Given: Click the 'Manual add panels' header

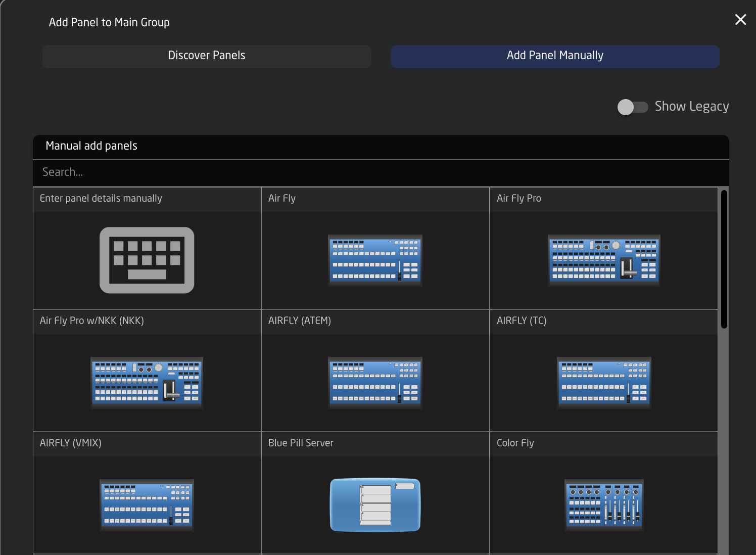Looking at the screenshot, I should tap(91, 146).
